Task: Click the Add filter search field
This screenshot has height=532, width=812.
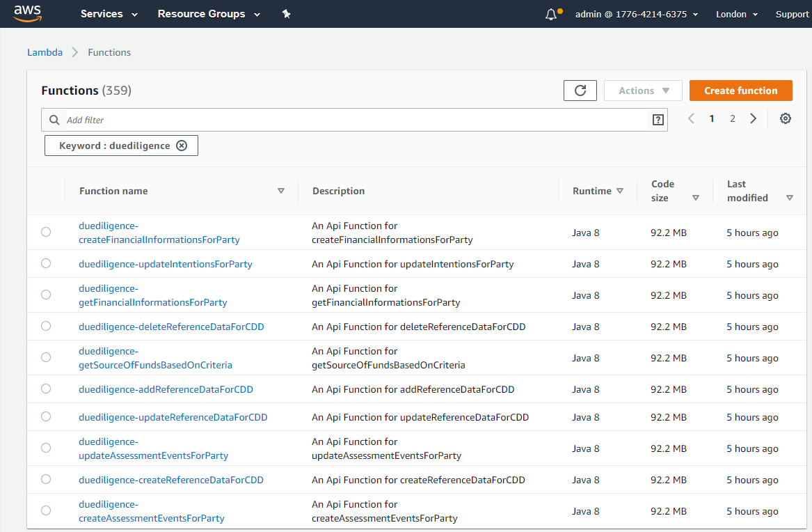Action: [355, 120]
